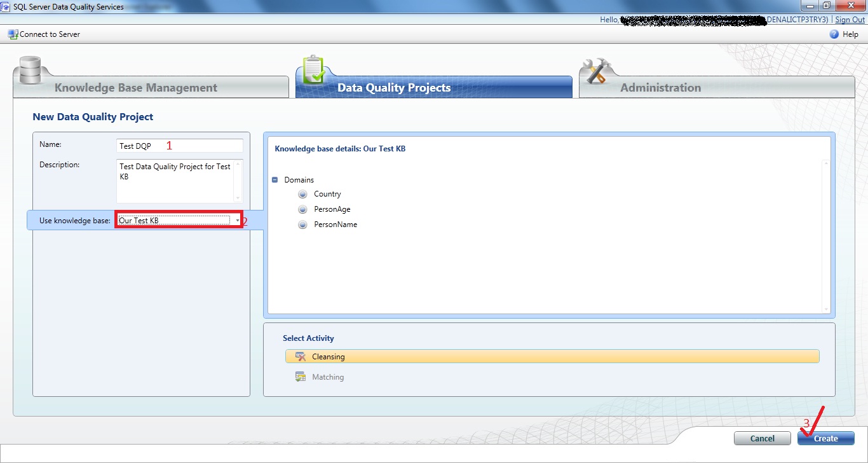Click the Select Activity heading
This screenshot has height=463, width=868.
tap(308, 338)
